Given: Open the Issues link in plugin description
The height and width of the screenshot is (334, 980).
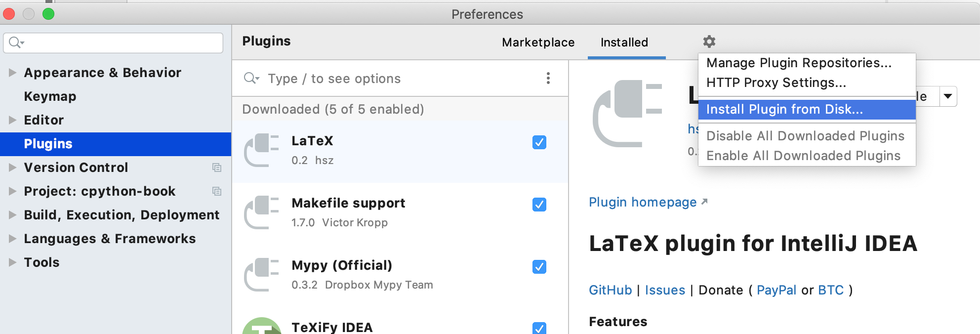Looking at the screenshot, I should click(x=665, y=290).
